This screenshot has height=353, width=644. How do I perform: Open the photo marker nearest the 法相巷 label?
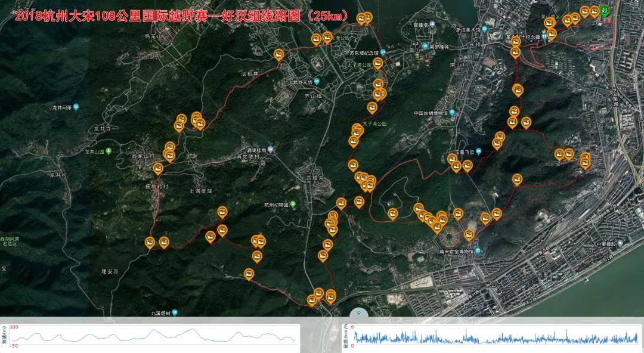click(279, 55)
